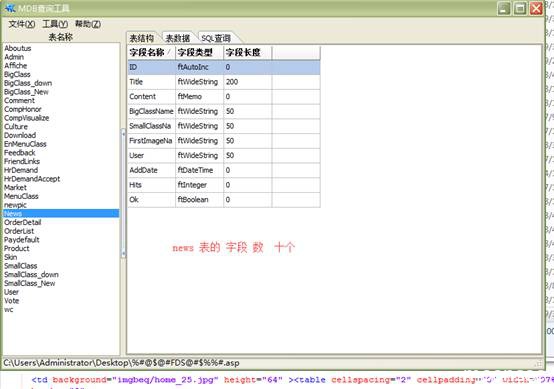Select the Admin table

(x=14, y=57)
